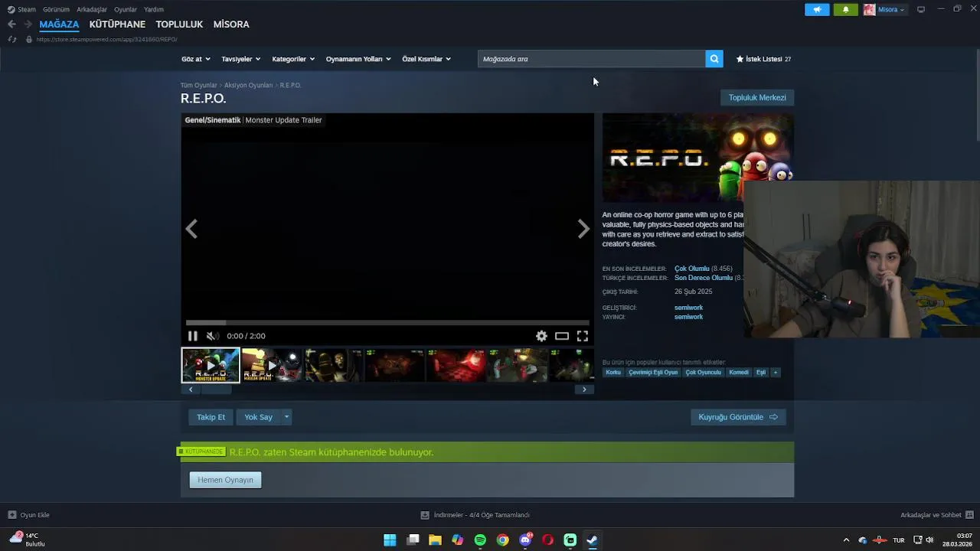Screen dimensions: 980x551
Task: Select the Çevrimiçi Eşli Oyun tag
Action: tap(653, 373)
